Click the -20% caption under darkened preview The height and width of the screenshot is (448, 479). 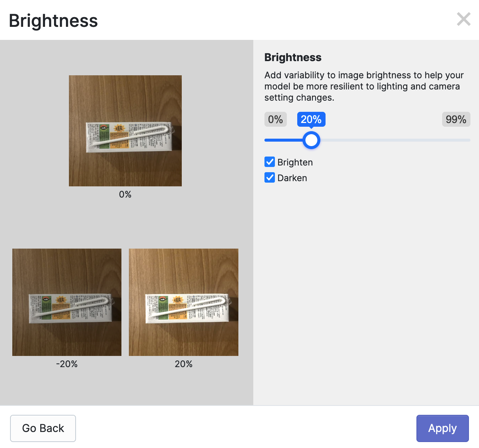click(x=67, y=364)
